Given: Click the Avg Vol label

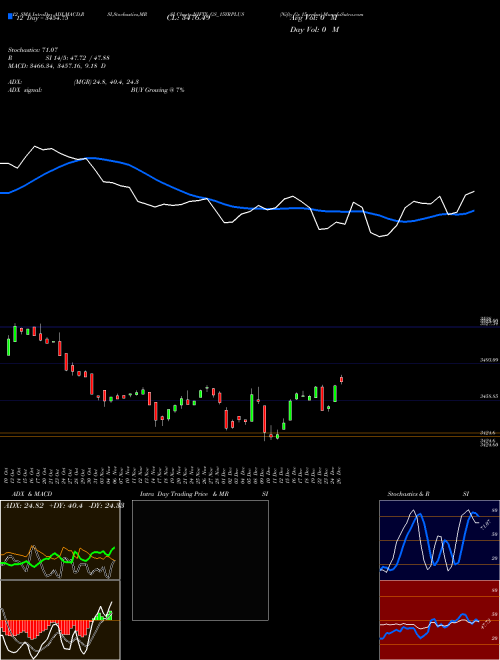Looking at the screenshot, I should [314, 18].
